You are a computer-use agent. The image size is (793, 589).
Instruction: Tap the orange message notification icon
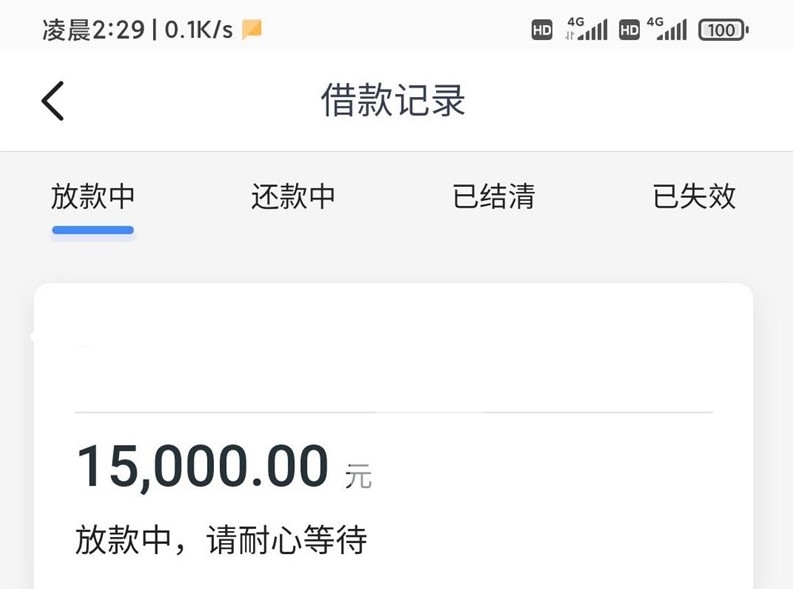pyautogui.click(x=252, y=29)
